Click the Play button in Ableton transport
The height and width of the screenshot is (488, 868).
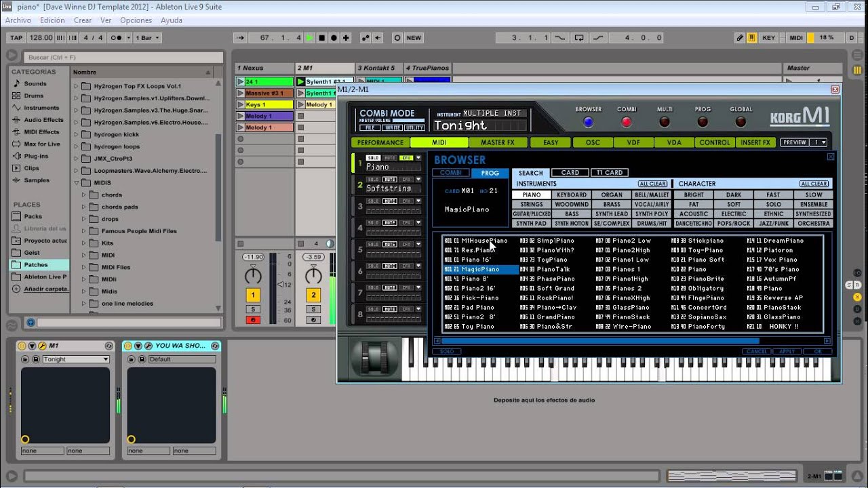pos(309,38)
